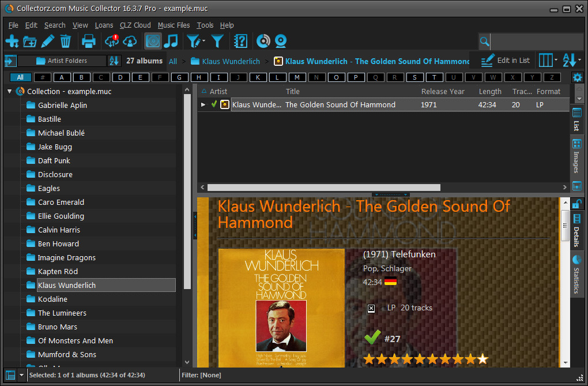Open the album cover thumbnail image

point(281,308)
